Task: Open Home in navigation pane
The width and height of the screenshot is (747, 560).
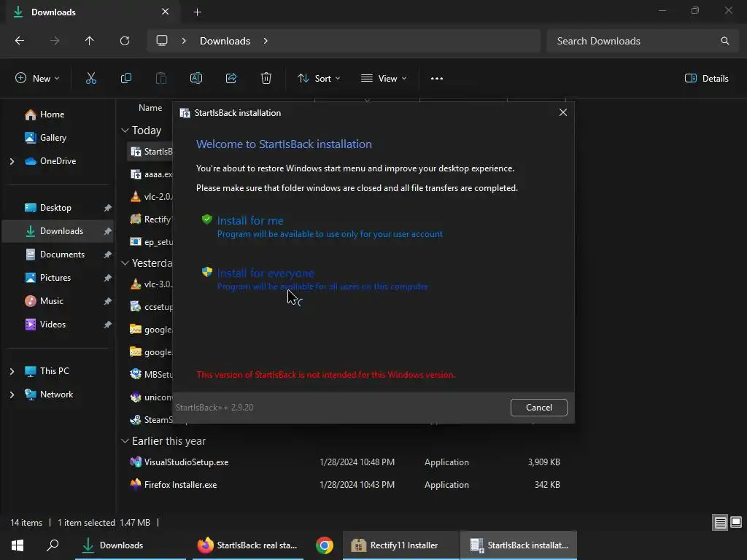Action: click(x=58, y=114)
